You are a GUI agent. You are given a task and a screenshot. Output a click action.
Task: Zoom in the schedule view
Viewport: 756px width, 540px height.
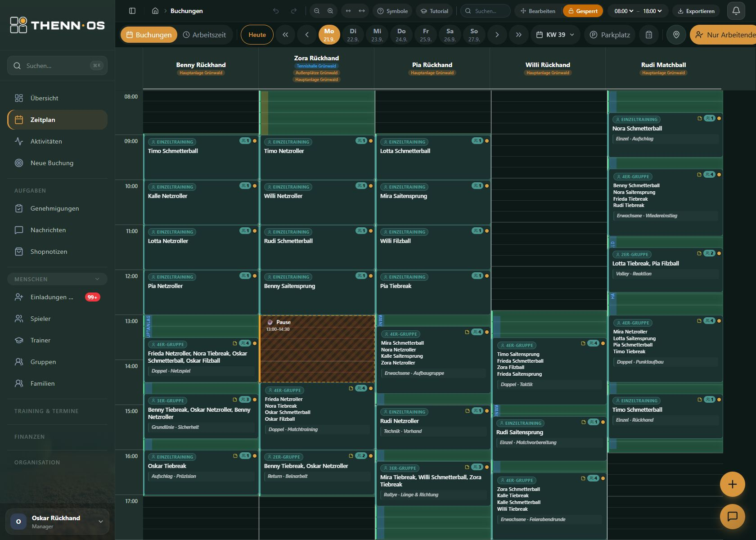point(330,11)
